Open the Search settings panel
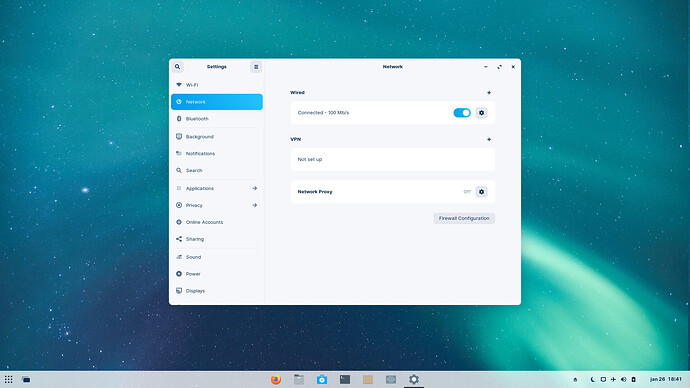 217,170
